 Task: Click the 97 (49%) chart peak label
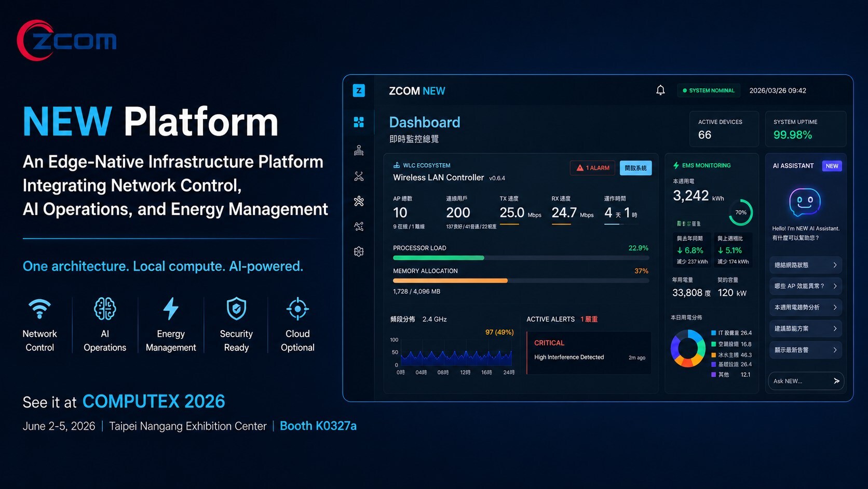pyautogui.click(x=499, y=332)
